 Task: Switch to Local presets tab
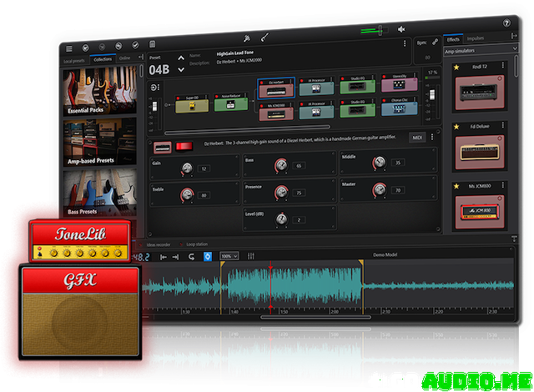point(74,61)
